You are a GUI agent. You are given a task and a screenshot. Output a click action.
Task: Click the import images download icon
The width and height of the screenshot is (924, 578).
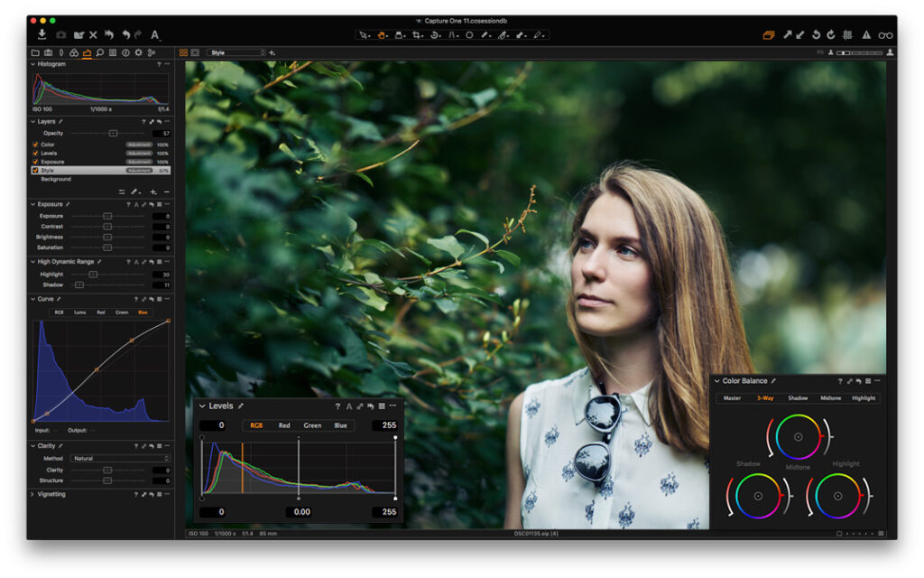pyautogui.click(x=42, y=34)
